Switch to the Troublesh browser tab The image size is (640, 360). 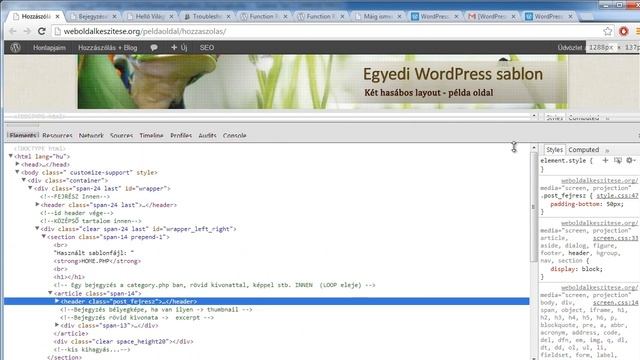click(x=206, y=17)
